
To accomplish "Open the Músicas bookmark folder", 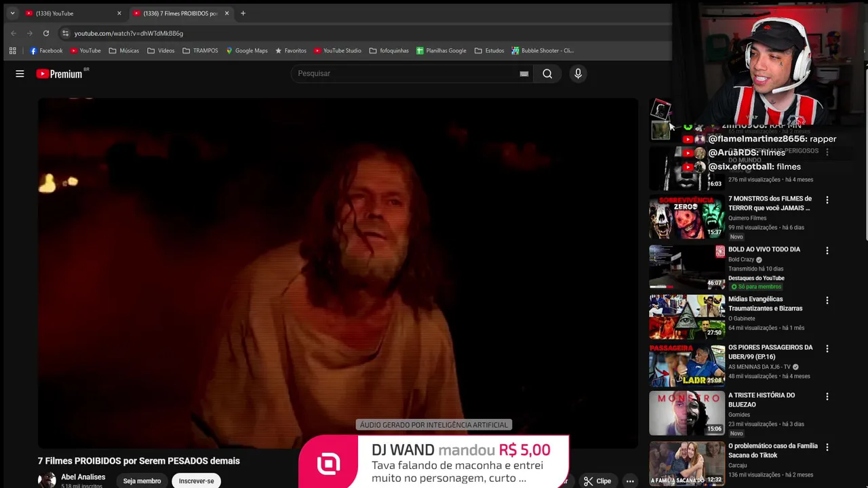I will tap(123, 51).
